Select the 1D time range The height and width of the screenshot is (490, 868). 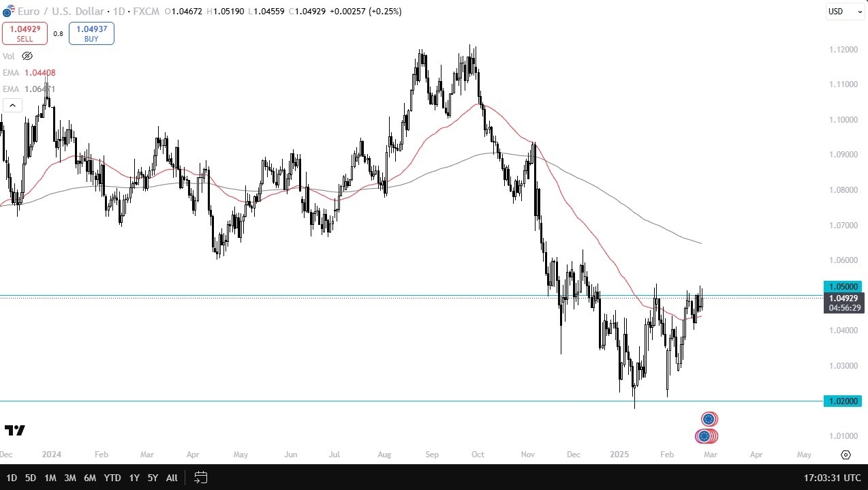12,478
